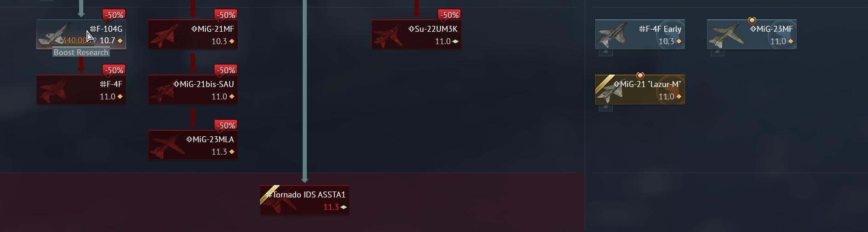Click the -50% discount badge on MiG-21bis-SAU

point(225,70)
